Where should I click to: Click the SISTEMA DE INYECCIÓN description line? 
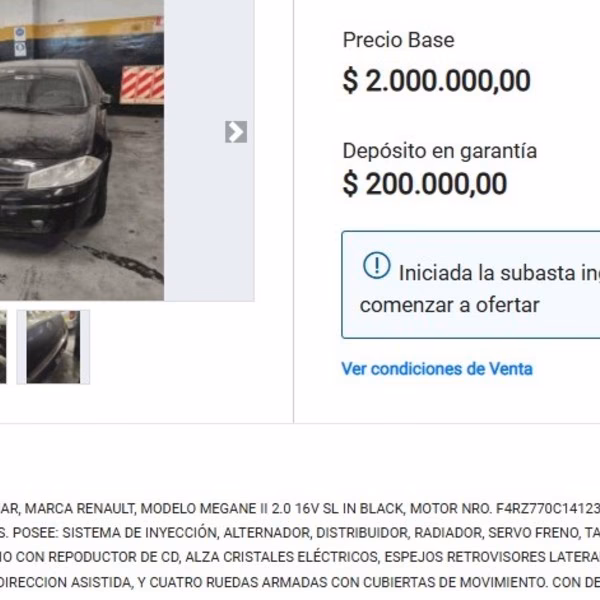300,533
